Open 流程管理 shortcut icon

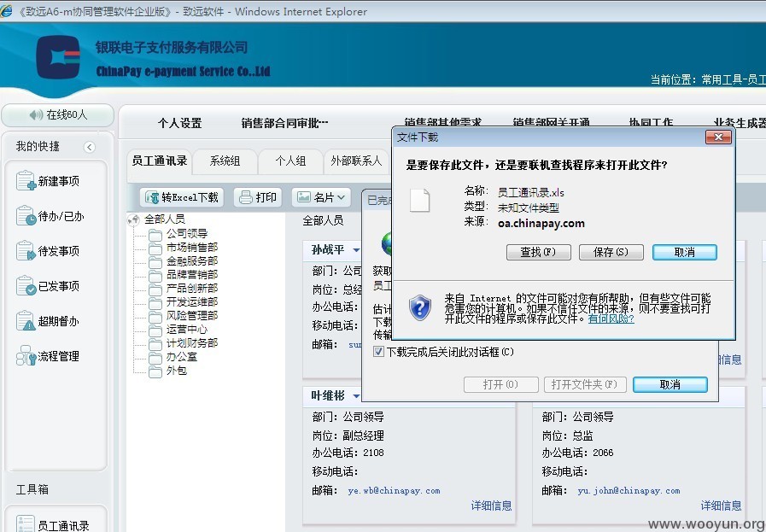click(x=26, y=356)
